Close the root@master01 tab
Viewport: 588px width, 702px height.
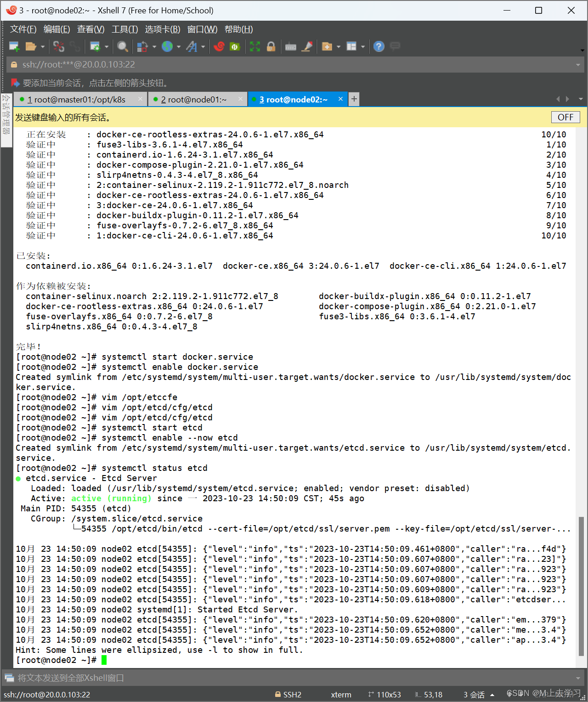tap(140, 99)
